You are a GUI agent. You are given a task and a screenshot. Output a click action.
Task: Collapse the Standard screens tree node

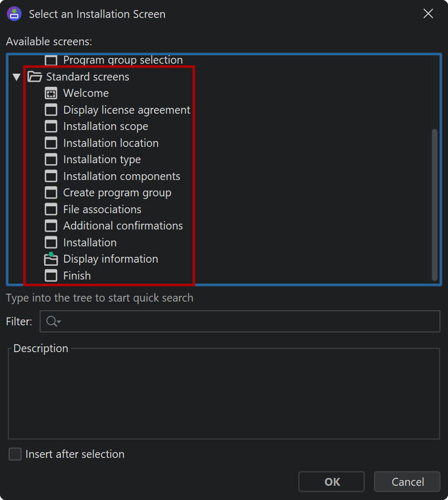[17, 77]
